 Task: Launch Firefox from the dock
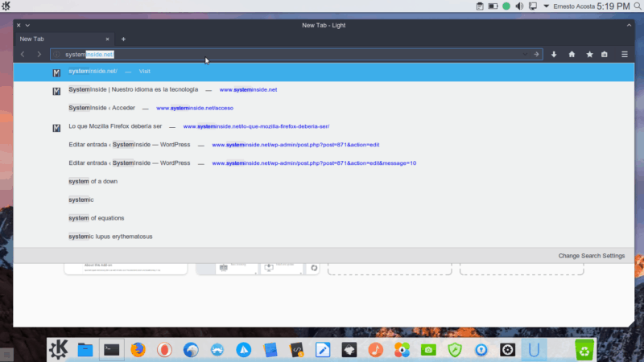point(138,350)
